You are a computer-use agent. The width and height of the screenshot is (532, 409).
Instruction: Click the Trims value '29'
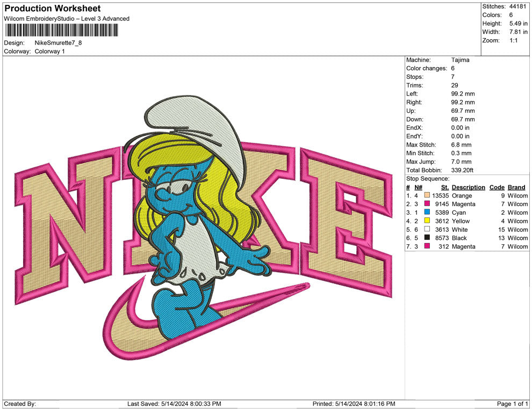pos(455,85)
